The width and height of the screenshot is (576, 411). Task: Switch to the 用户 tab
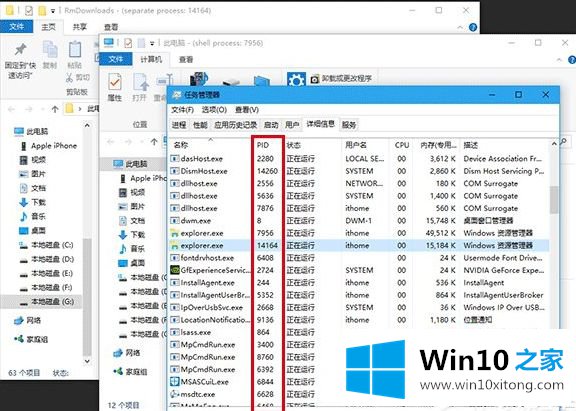pos(292,125)
